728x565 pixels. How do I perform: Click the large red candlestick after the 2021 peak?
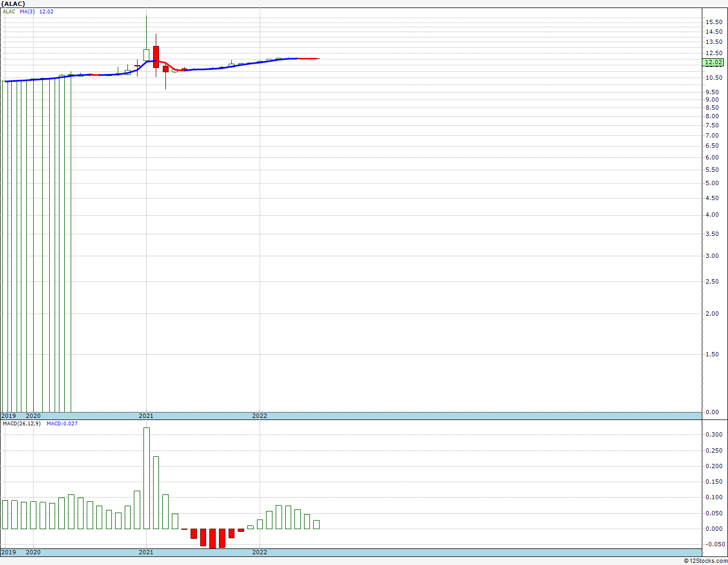(156, 57)
